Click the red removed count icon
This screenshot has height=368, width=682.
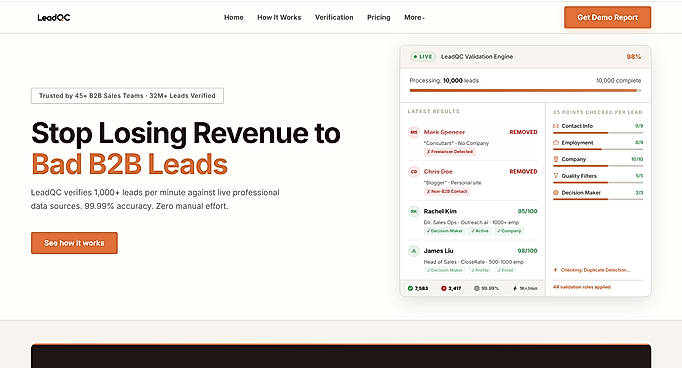point(444,288)
